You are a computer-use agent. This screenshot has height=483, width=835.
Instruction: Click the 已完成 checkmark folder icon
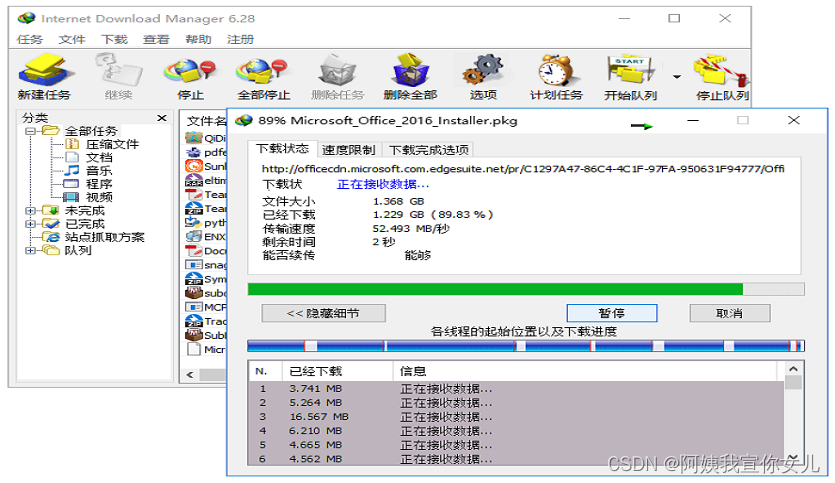click(x=51, y=223)
